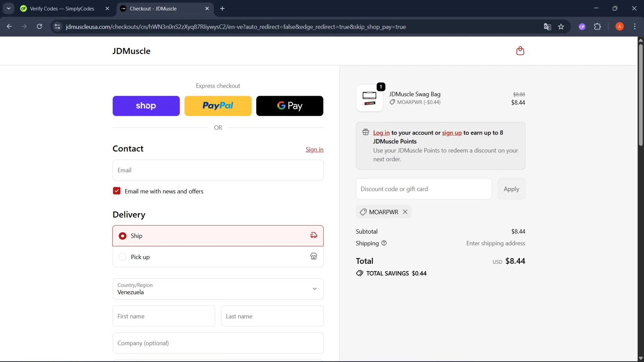Go forward in browser history
This screenshot has height=362, width=644.
pos(24,27)
